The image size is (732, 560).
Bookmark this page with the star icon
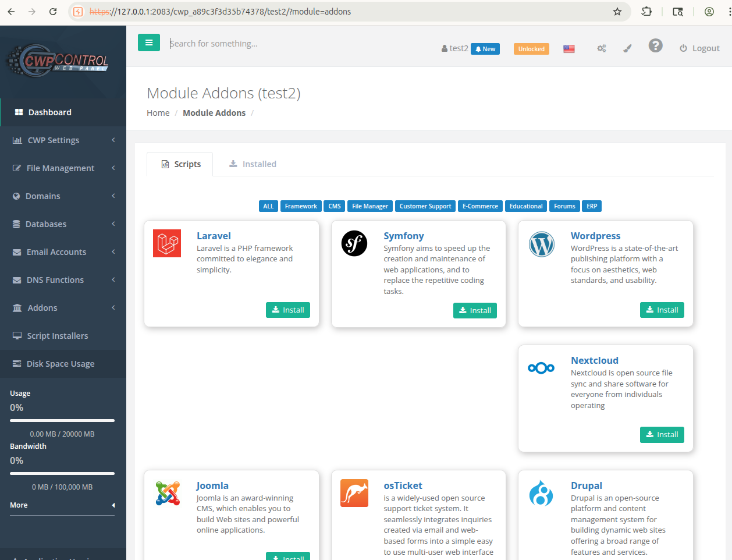pyautogui.click(x=617, y=12)
